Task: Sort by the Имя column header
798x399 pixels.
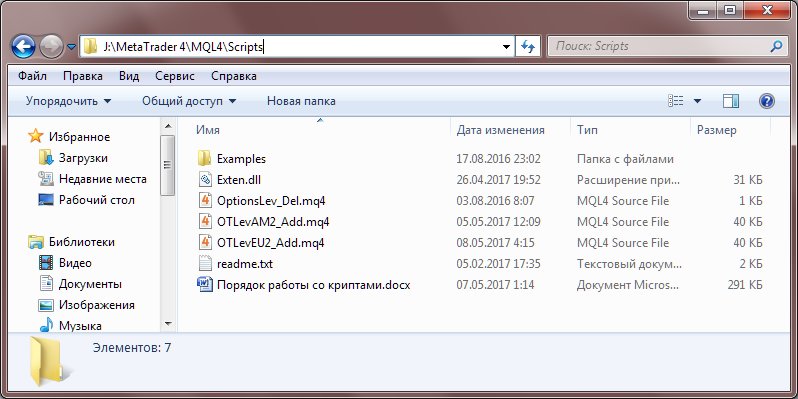Action: click(208, 130)
